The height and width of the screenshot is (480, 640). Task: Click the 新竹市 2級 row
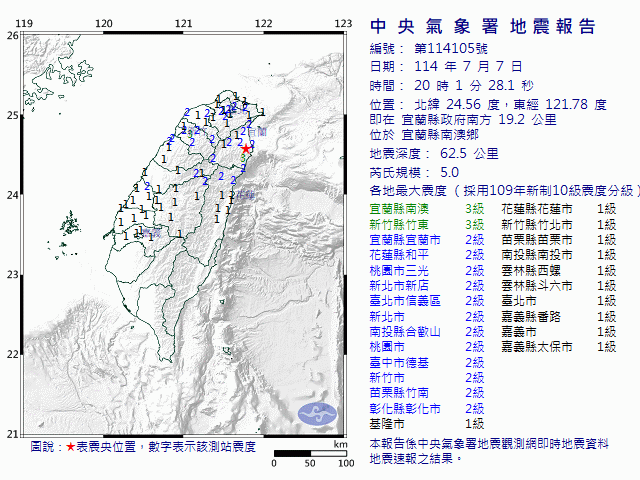pyautogui.click(x=427, y=378)
